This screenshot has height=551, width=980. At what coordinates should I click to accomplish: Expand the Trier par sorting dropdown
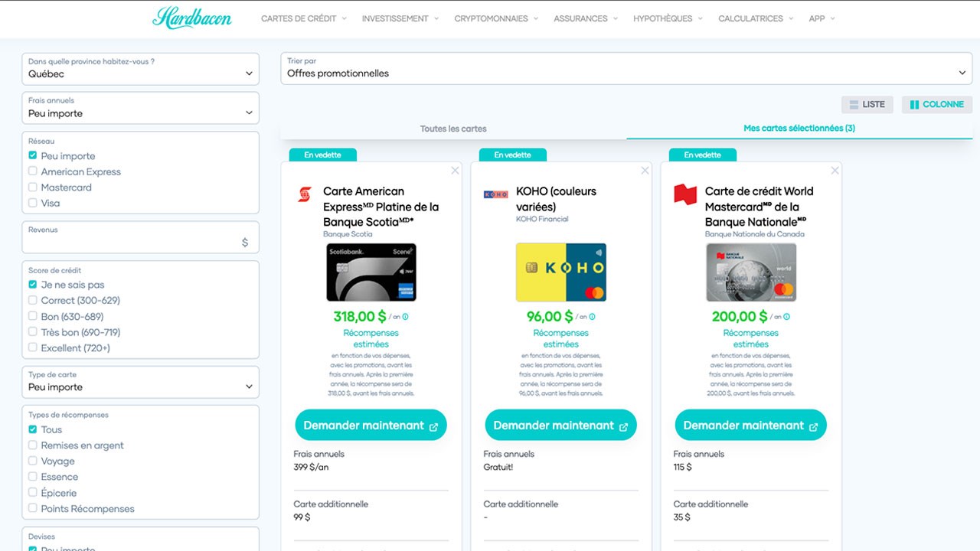click(x=626, y=68)
